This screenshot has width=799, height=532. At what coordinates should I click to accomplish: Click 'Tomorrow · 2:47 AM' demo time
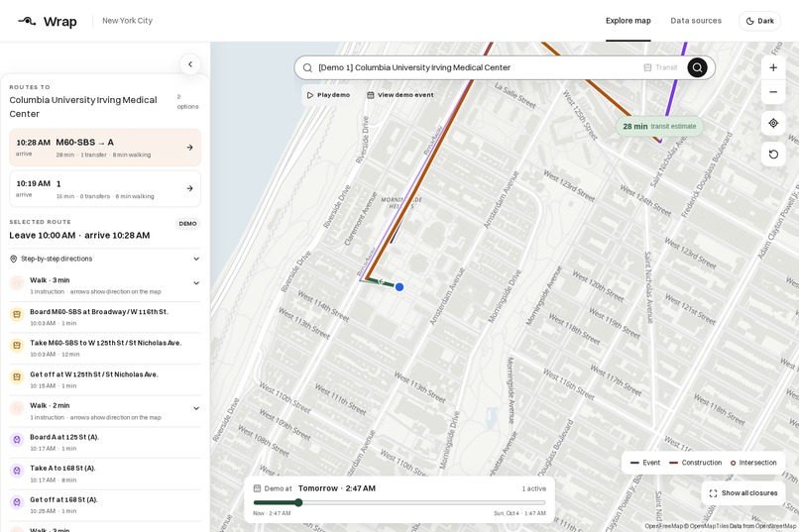337,488
